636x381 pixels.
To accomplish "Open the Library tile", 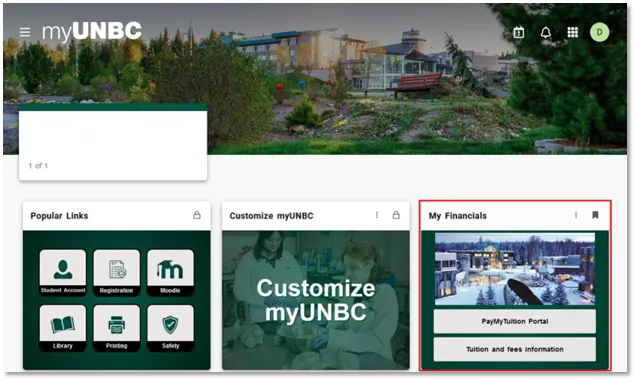I will (63, 328).
